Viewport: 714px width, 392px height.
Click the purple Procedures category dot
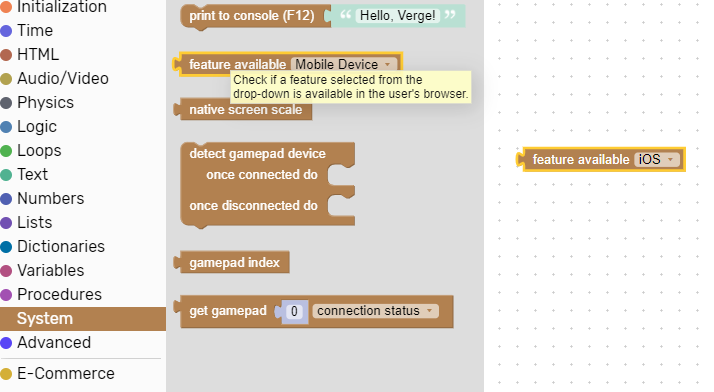(x=6, y=295)
